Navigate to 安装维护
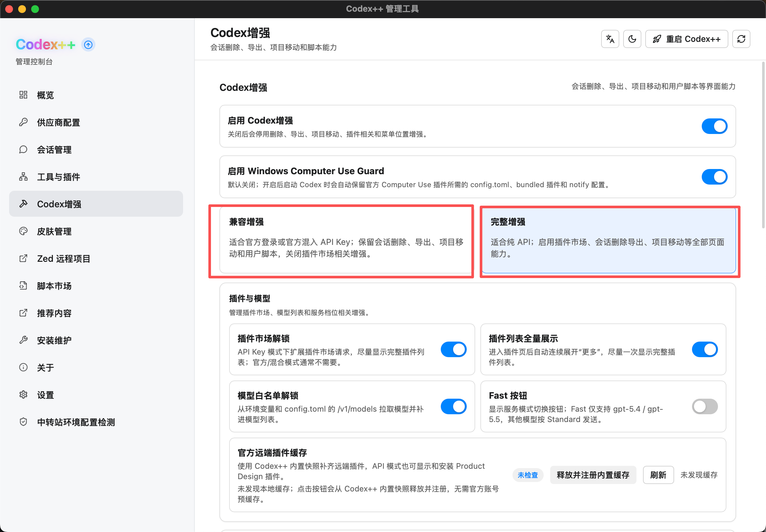The width and height of the screenshot is (766, 532). pyautogui.click(x=96, y=340)
